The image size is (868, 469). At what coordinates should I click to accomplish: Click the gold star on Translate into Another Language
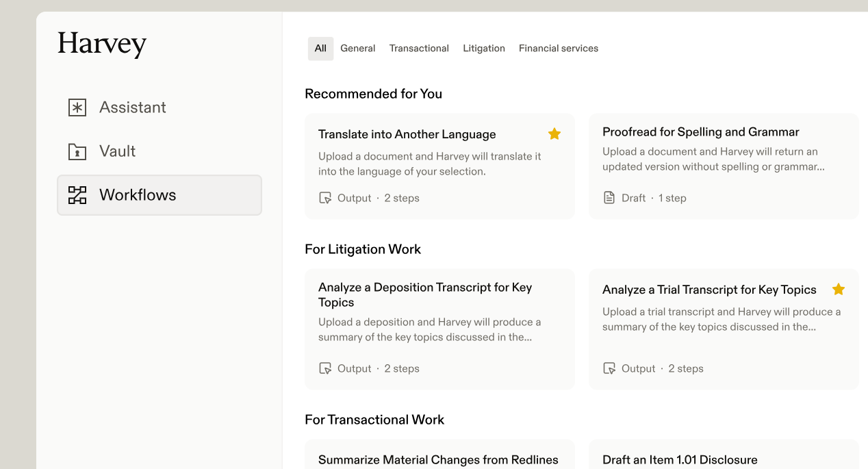coord(554,134)
